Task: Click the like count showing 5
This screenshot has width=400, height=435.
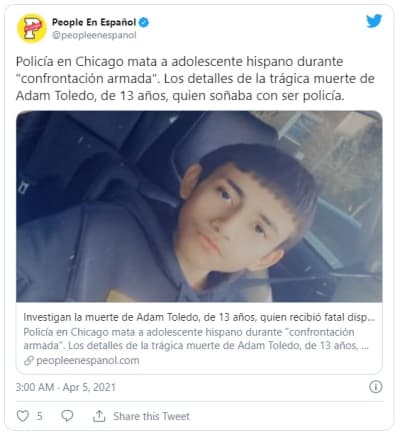Action: pyautogui.click(x=39, y=416)
